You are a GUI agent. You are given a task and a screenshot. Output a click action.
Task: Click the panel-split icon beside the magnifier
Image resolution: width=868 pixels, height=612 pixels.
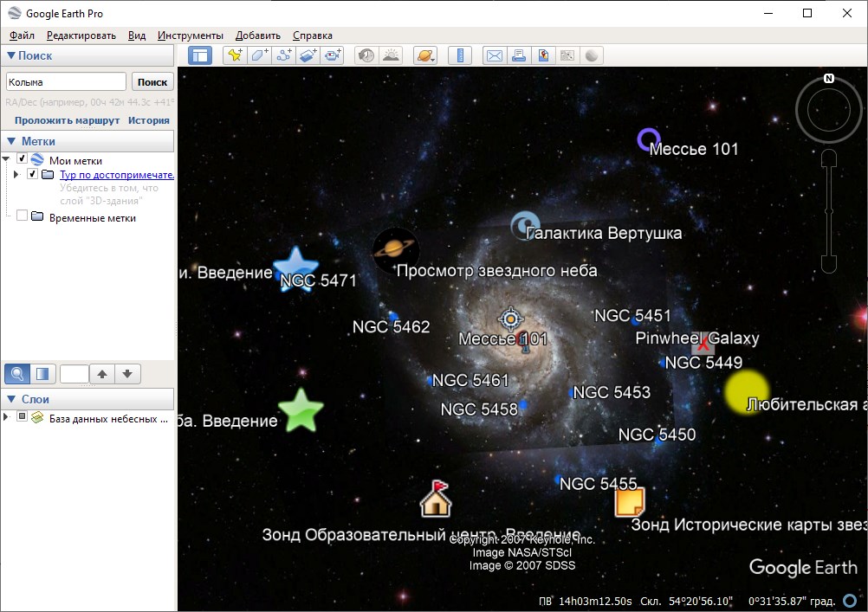pyautogui.click(x=42, y=374)
